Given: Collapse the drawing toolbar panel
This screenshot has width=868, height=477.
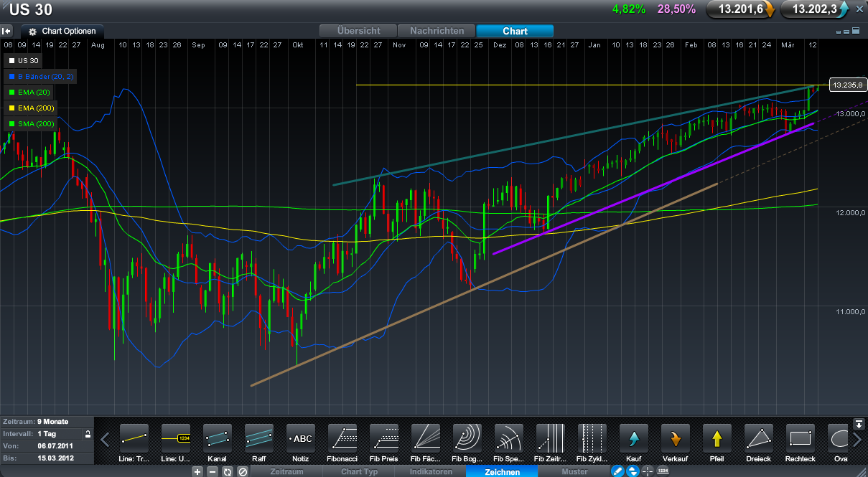Looking at the screenshot, I should [859, 423].
